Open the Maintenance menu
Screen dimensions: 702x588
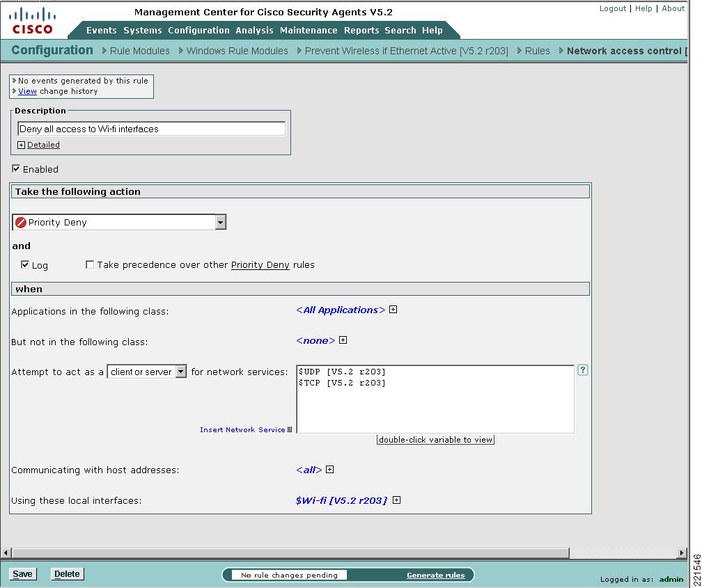point(309,31)
